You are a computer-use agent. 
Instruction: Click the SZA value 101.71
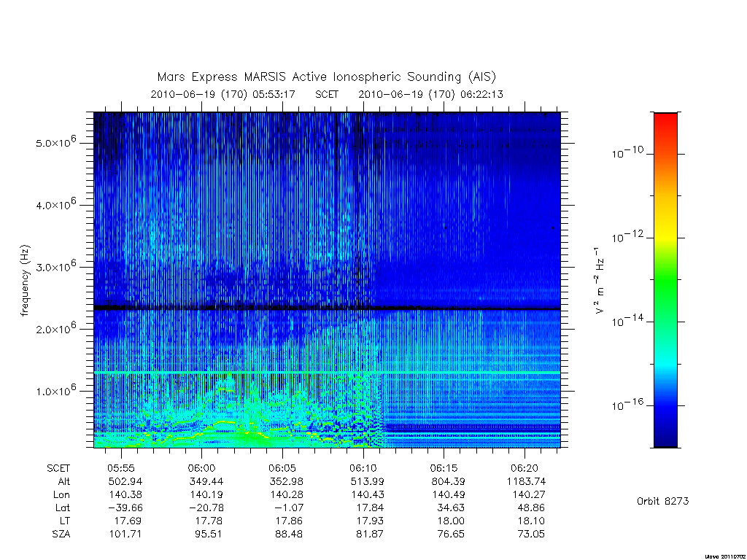(x=125, y=534)
